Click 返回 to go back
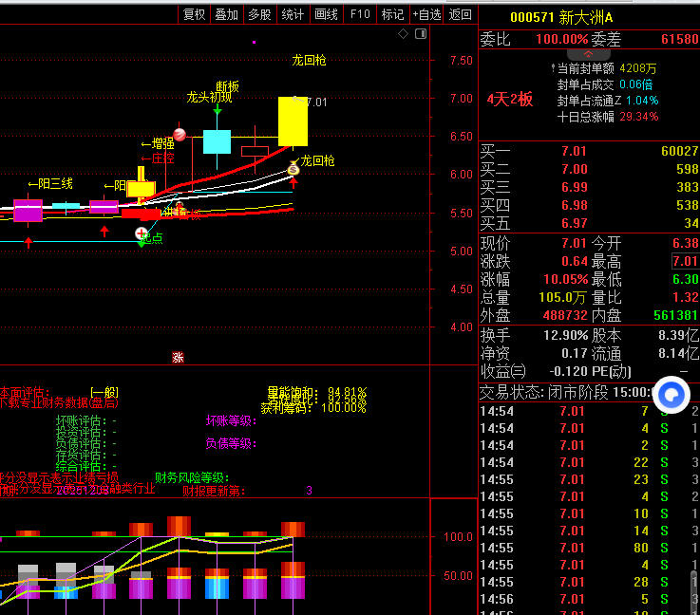Image resolution: width=700 pixels, height=615 pixels. click(x=461, y=14)
